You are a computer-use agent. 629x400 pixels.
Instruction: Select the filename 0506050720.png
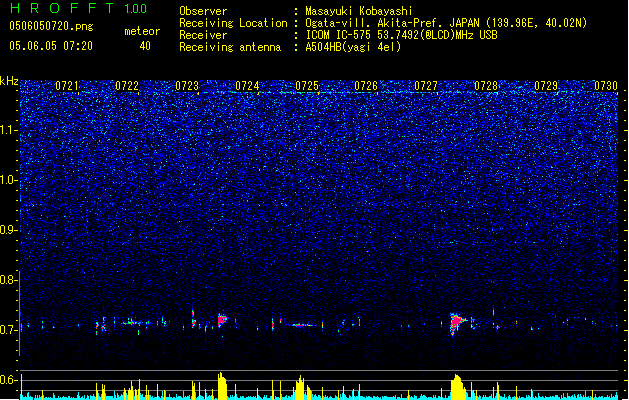(x=51, y=27)
